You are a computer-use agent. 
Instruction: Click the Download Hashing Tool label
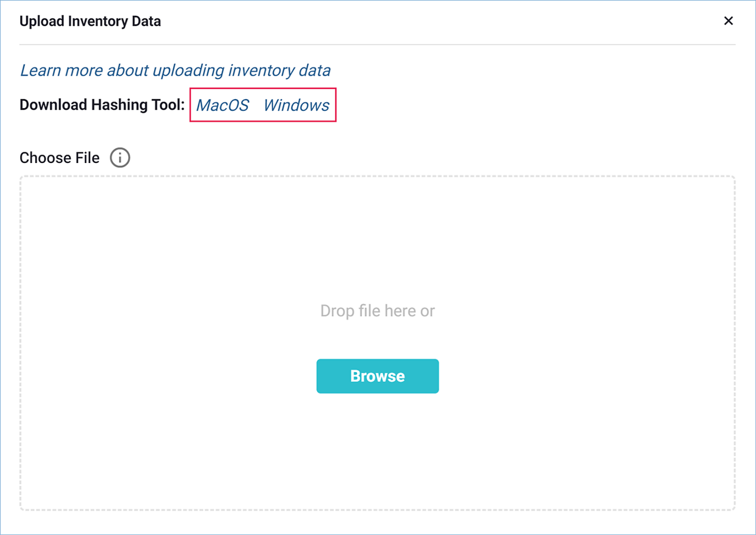coord(102,105)
